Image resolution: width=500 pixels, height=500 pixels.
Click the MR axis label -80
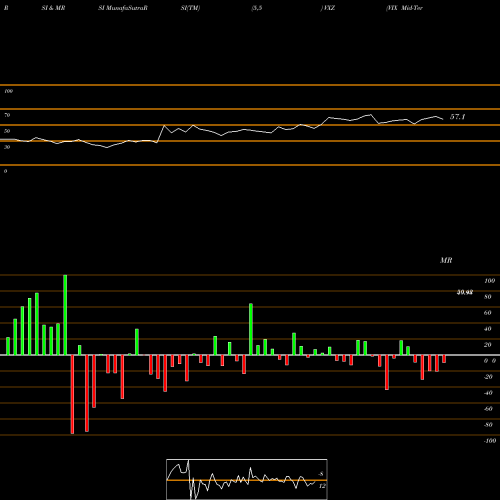point(488,425)
